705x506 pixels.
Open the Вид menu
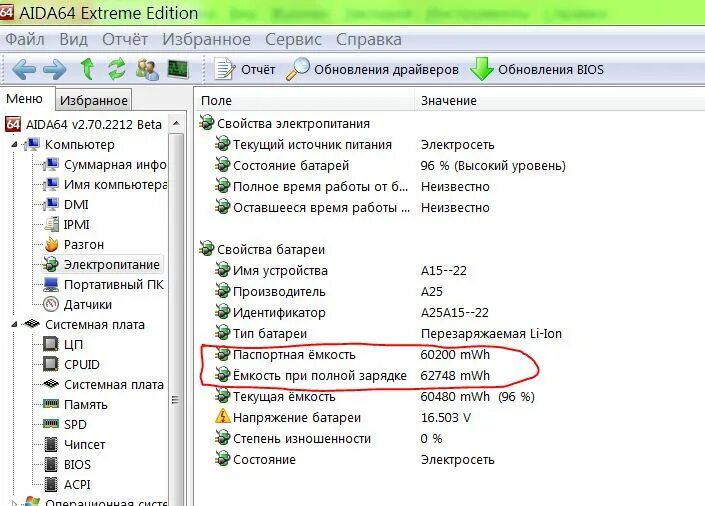click(73, 40)
